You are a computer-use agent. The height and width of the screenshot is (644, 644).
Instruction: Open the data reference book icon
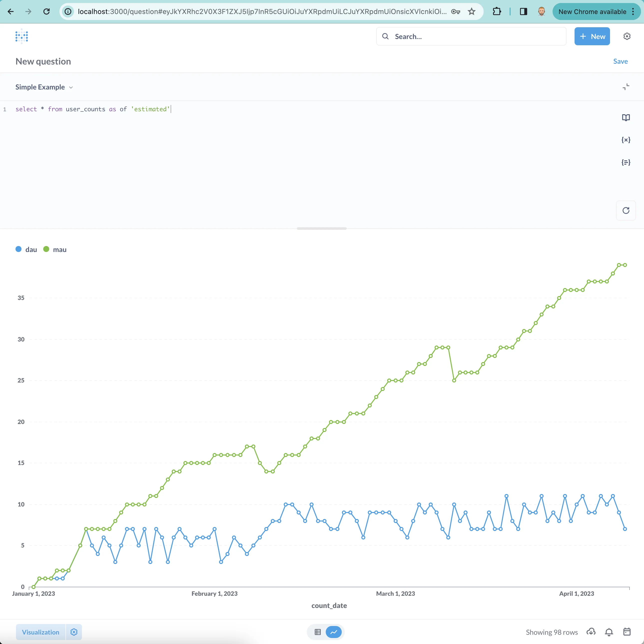[x=626, y=118]
